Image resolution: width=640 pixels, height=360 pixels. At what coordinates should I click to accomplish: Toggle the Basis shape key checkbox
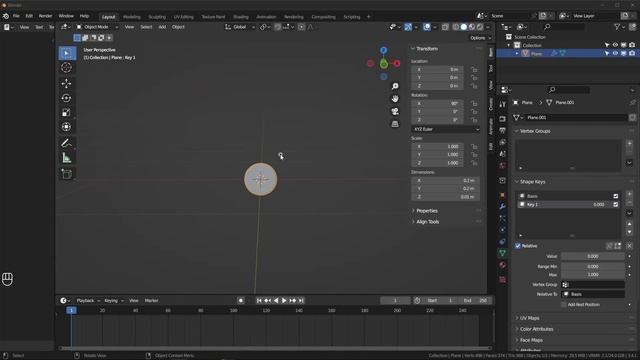tap(616, 196)
